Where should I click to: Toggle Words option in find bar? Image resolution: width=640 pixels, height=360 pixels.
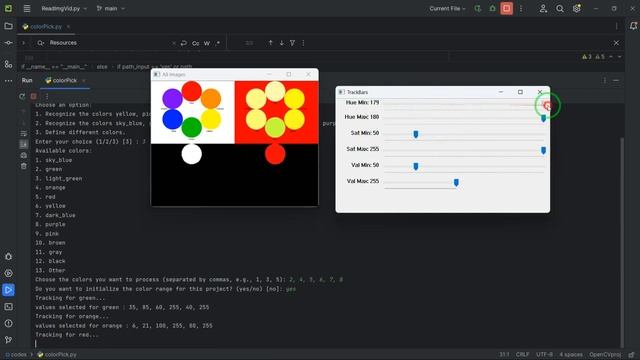pyautogui.click(x=207, y=43)
